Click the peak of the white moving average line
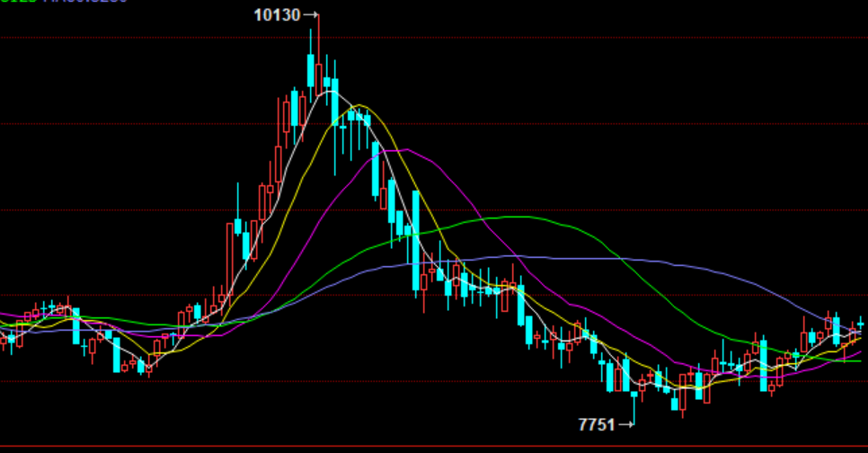 pos(329,92)
